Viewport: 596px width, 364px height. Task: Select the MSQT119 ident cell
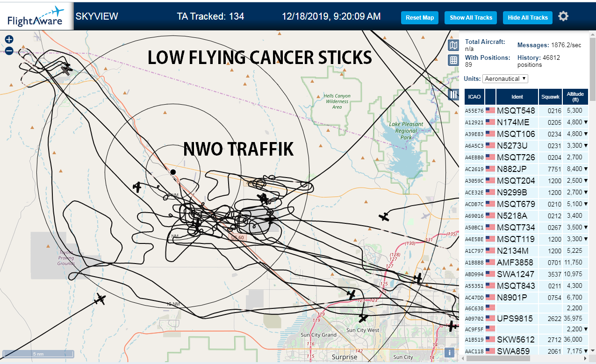pos(516,239)
